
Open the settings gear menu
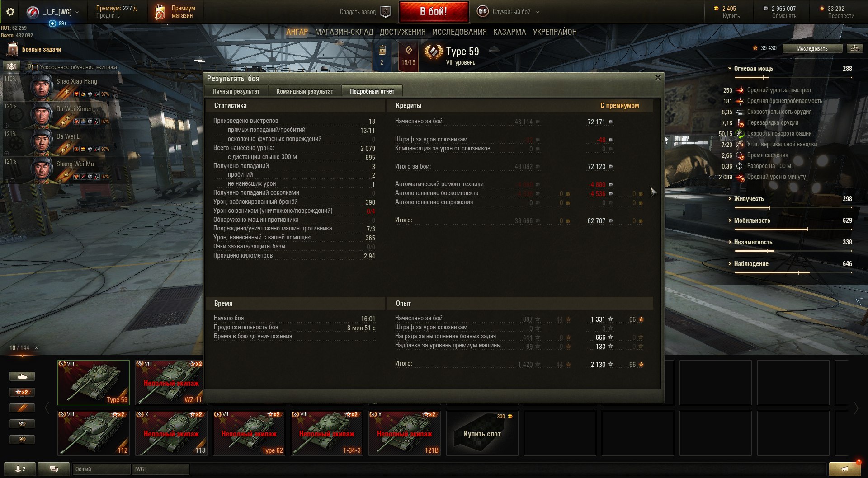point(10,12)
